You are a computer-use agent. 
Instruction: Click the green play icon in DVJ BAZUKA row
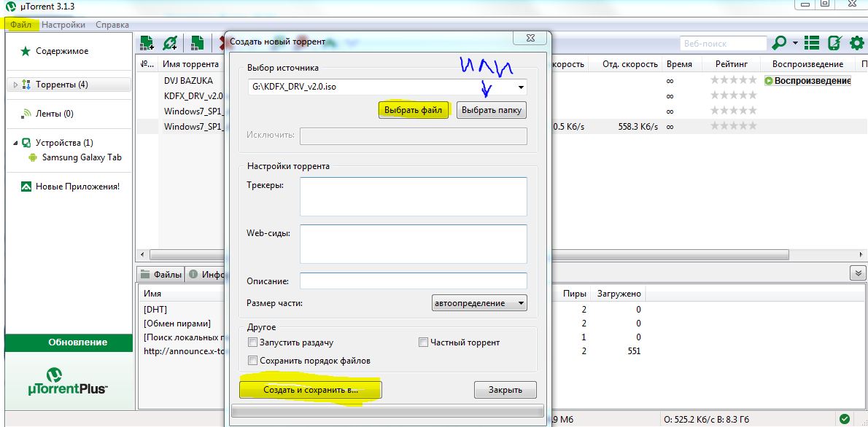(x=768, y=81)
